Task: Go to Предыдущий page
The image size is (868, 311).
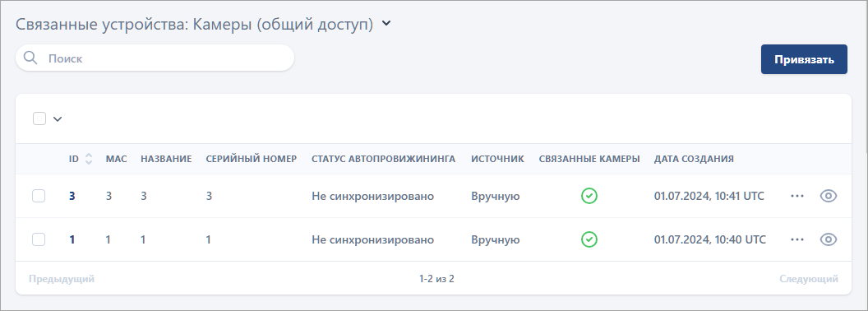Action: tap(62, 278)
